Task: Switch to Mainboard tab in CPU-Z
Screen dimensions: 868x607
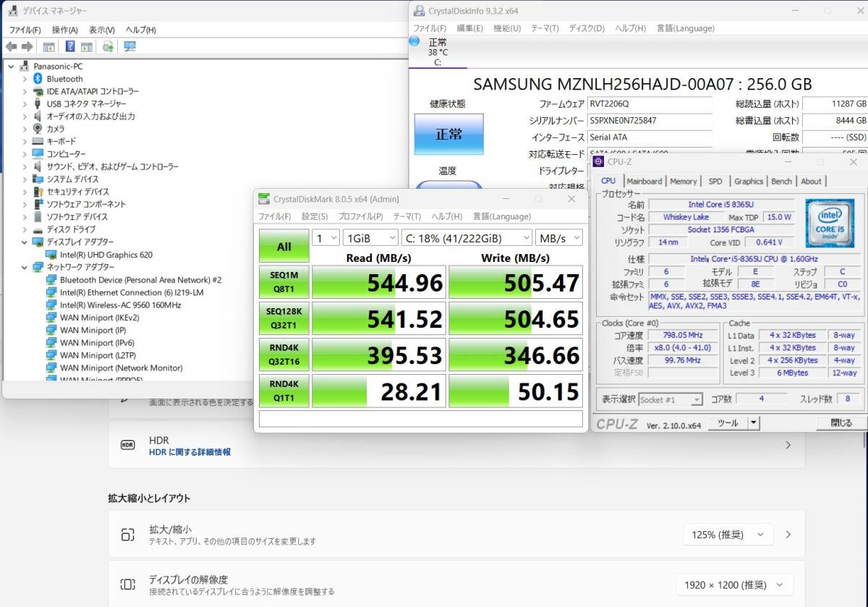Action: pyautogui.click(x=644, y=181)
